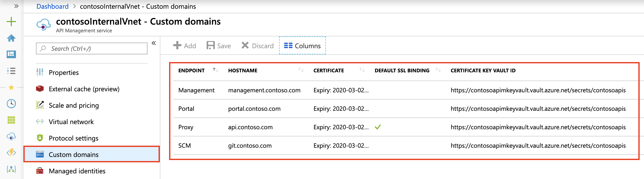Click hostname git.contoso.com
This screenshot has width=644, height=179.
click(x=250, y=146)
